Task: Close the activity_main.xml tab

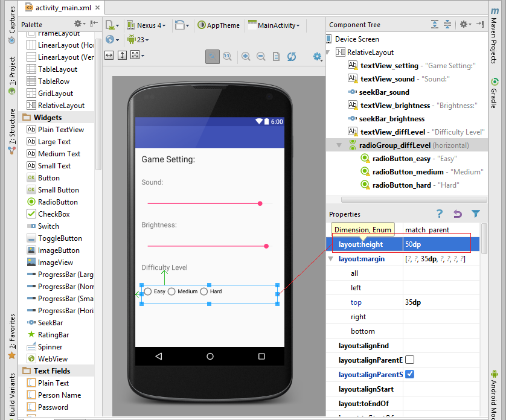Action: click(97, 8)
